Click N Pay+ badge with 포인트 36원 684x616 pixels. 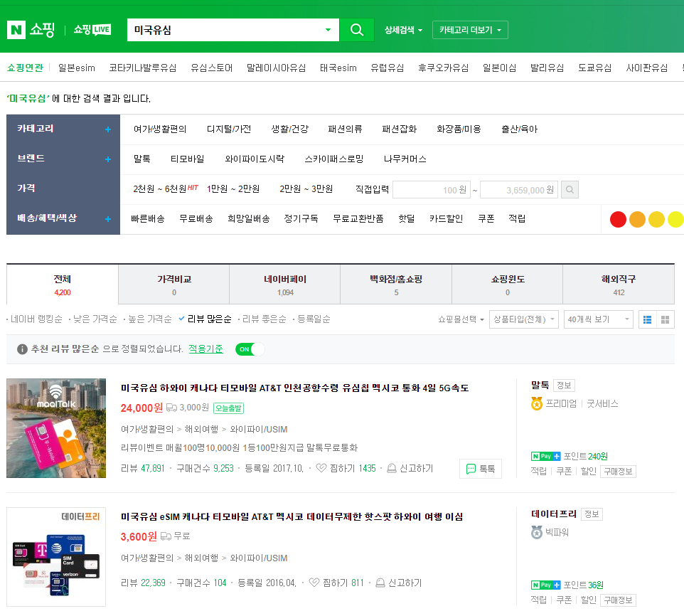(x=545, y=585)
